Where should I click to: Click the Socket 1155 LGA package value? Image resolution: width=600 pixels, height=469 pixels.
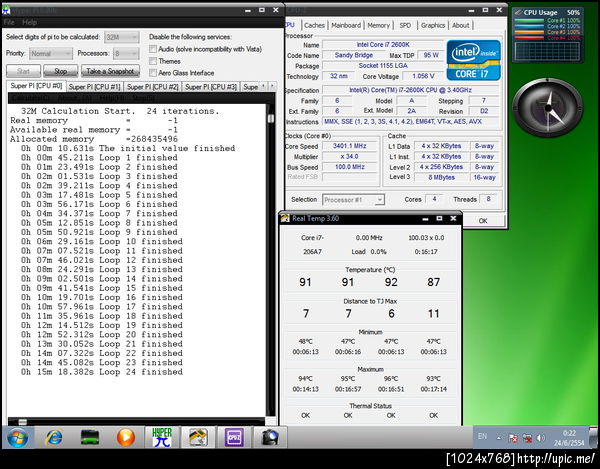coord(383,66)
